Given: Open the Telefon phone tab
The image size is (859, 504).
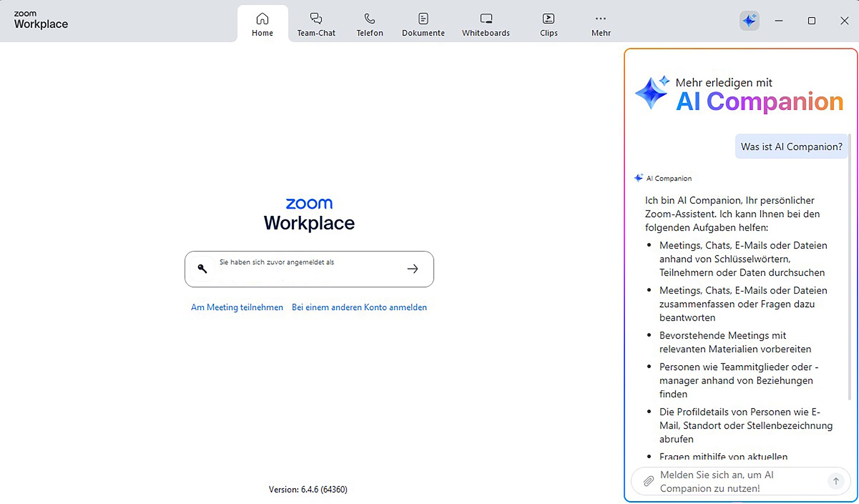Looking at the screenshot, I should tap(369, 24).
